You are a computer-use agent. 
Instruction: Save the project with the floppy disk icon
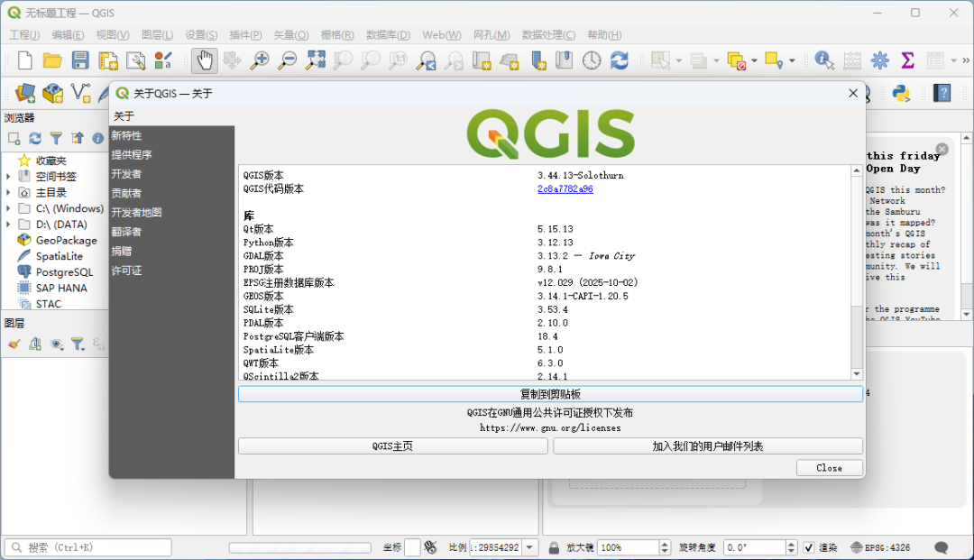(80, 60)
